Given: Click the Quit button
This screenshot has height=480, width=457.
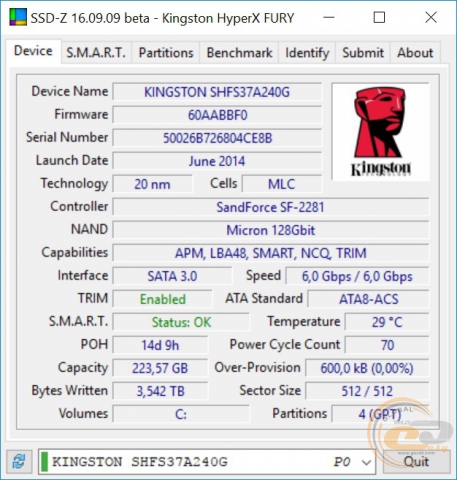Looking at the screenshot, I should tap(416, 462).
